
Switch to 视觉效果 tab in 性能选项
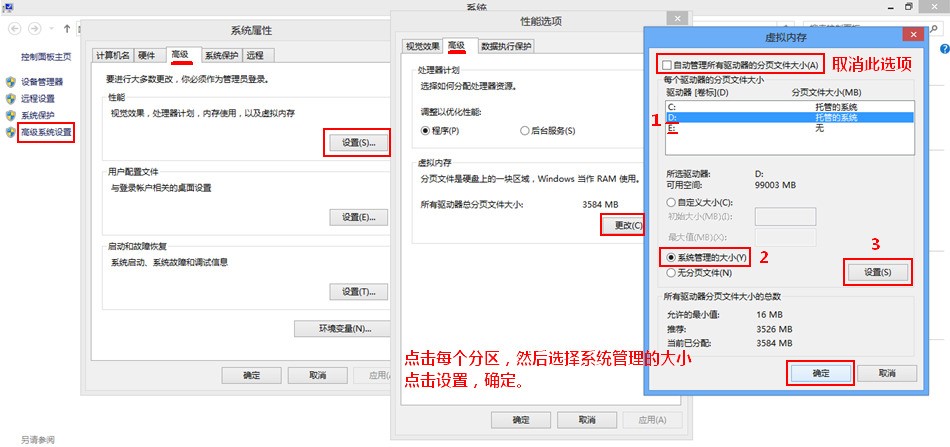(x=422, y=46)
